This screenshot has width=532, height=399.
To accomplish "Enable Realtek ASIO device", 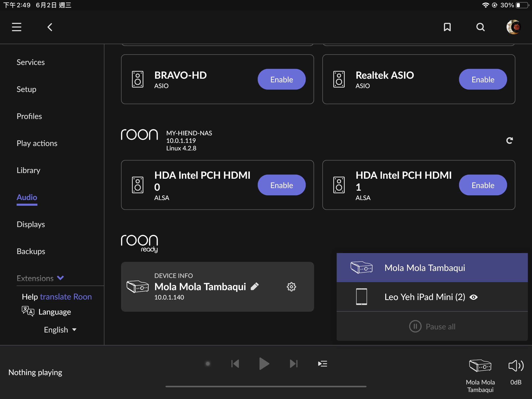I will [x=483, y=79].
